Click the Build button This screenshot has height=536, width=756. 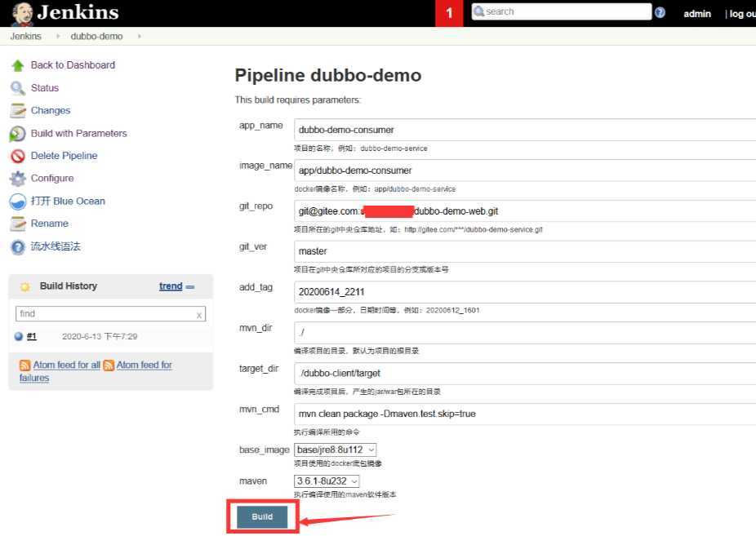[262, 516]
